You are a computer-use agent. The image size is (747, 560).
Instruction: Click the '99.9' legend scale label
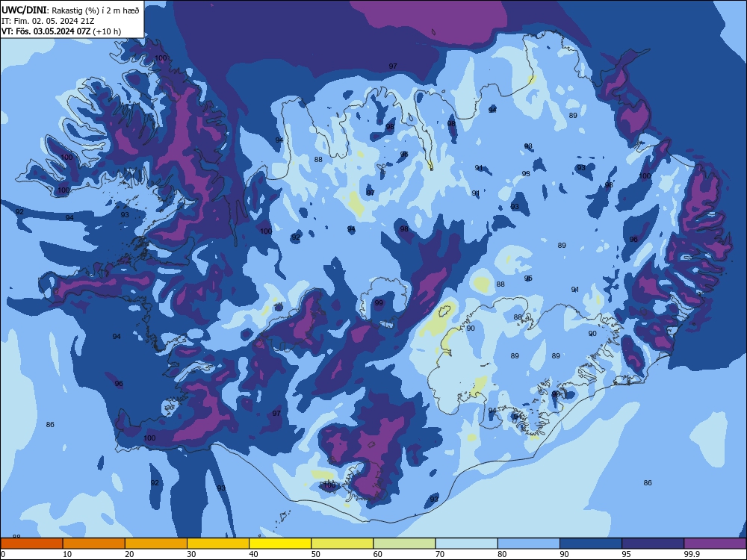pyautogui.click(x=692, y=554)
